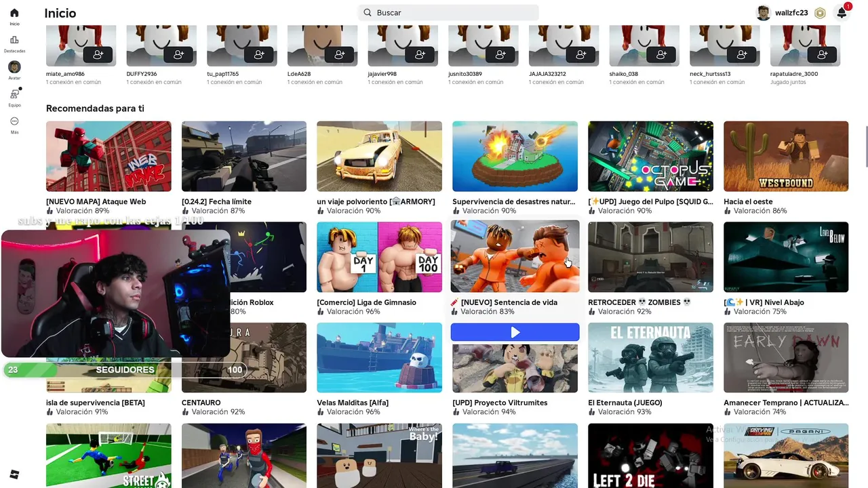Click the CENTAURO game title
This screenshot has height=488, width=868.
coord(201,403)
